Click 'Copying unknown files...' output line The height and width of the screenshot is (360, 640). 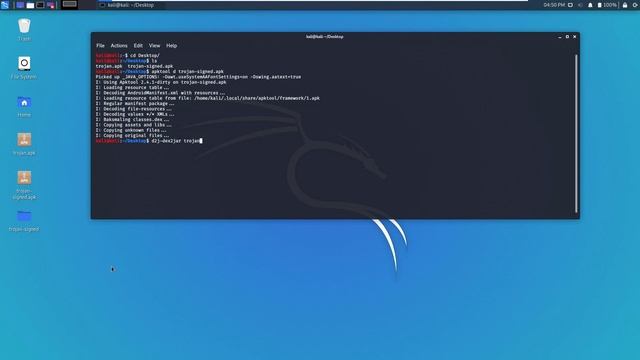pos(131,130)
